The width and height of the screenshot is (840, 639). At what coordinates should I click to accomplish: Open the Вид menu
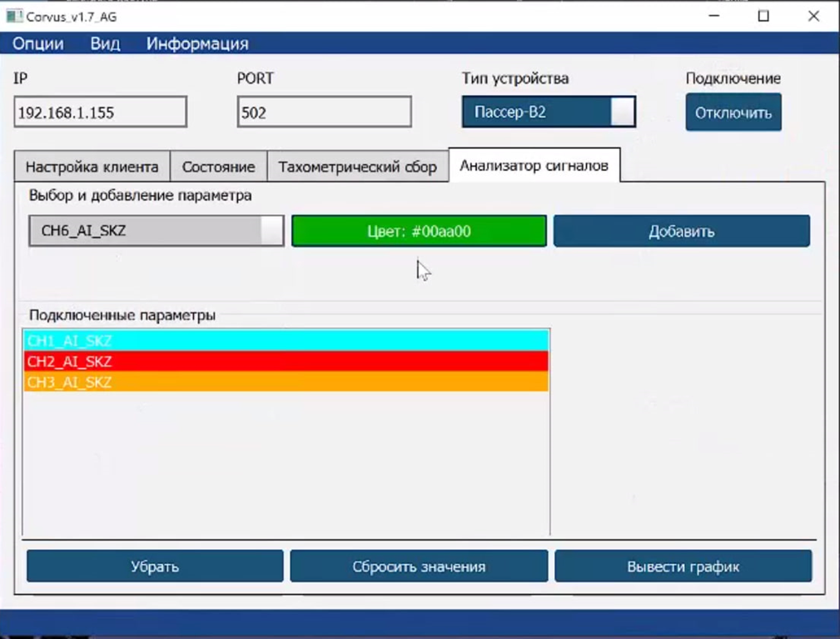click(105, 44)
